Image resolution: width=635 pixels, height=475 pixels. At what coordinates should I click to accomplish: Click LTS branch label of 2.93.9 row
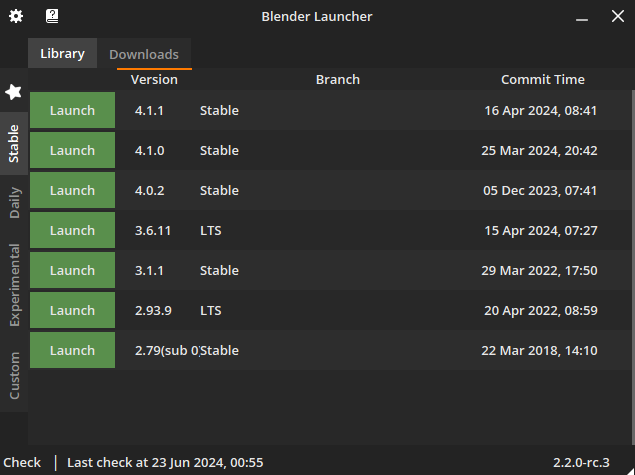tap(211, 311)
